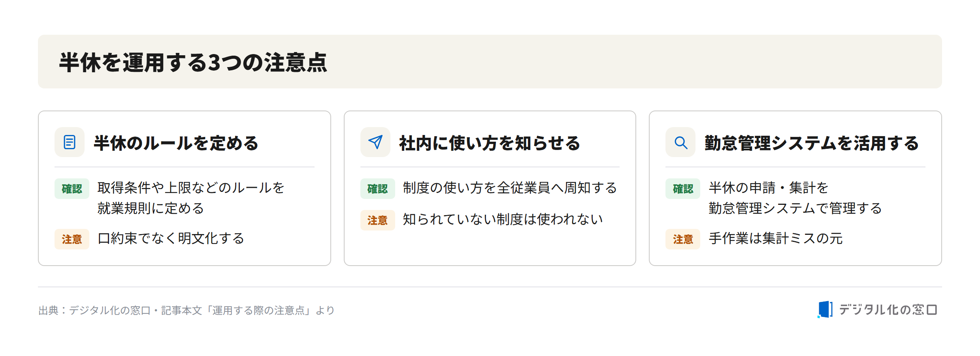Image resolution: width=980 pixels, height=356 pixels.
Task: Click the source citation starting with 出典
Action: coord(187,310)
